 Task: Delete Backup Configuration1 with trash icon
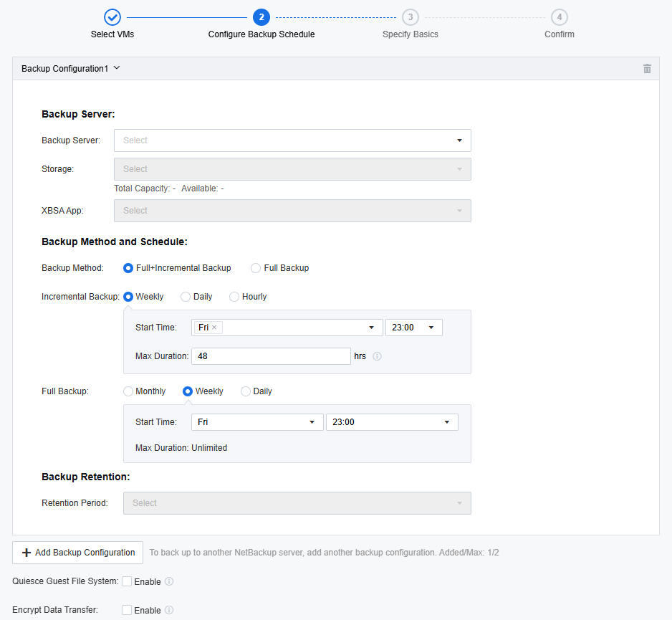[647, 69]
